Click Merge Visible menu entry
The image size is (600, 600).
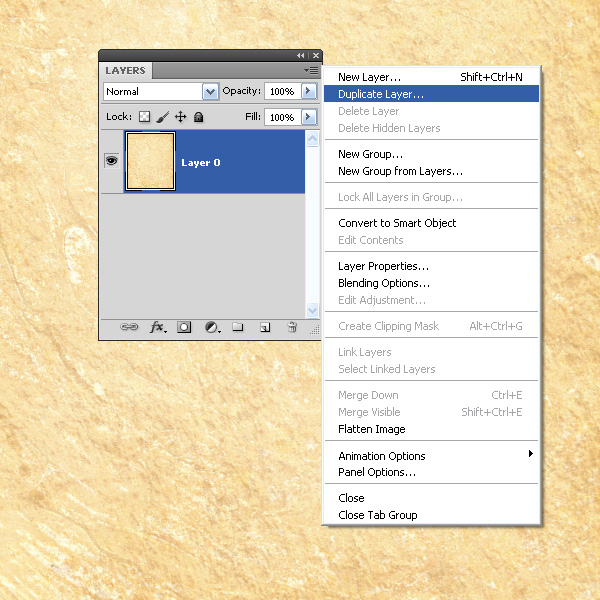(431, 412)
